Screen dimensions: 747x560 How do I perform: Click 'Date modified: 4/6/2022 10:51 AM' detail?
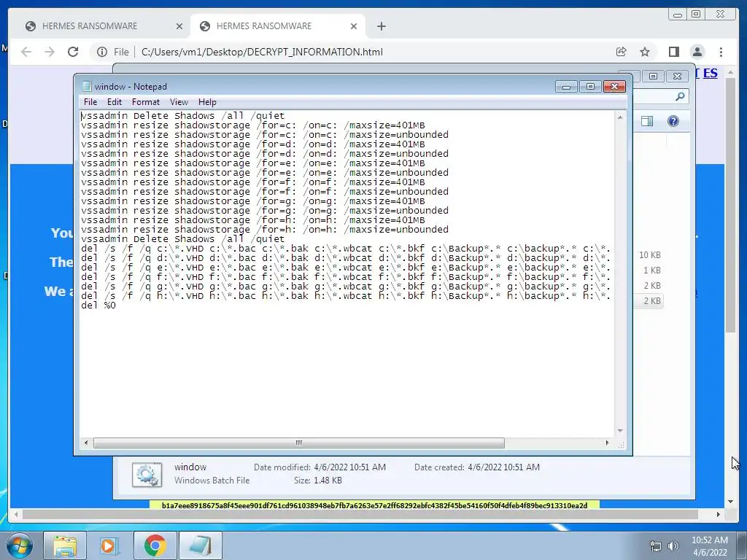click(320, 467)
